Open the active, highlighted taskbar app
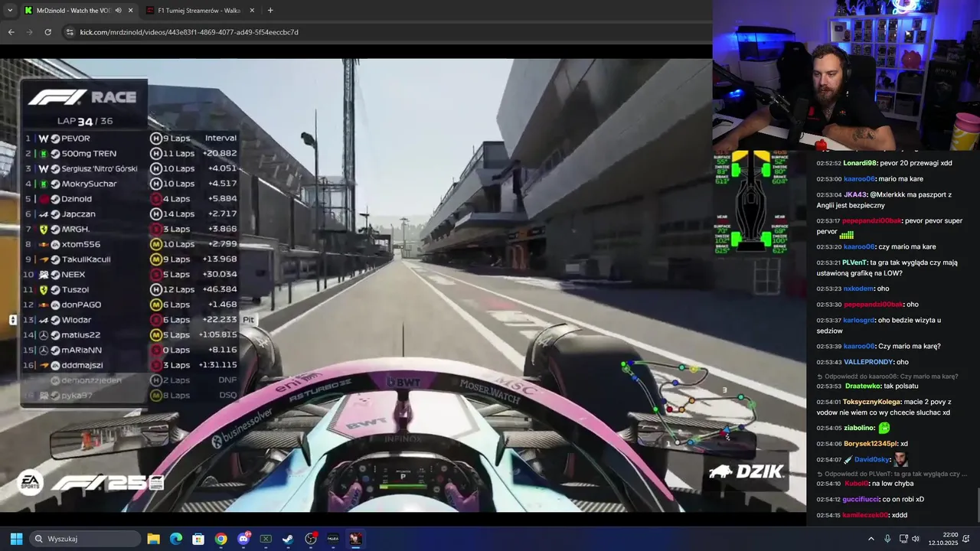 click(355, 539)
